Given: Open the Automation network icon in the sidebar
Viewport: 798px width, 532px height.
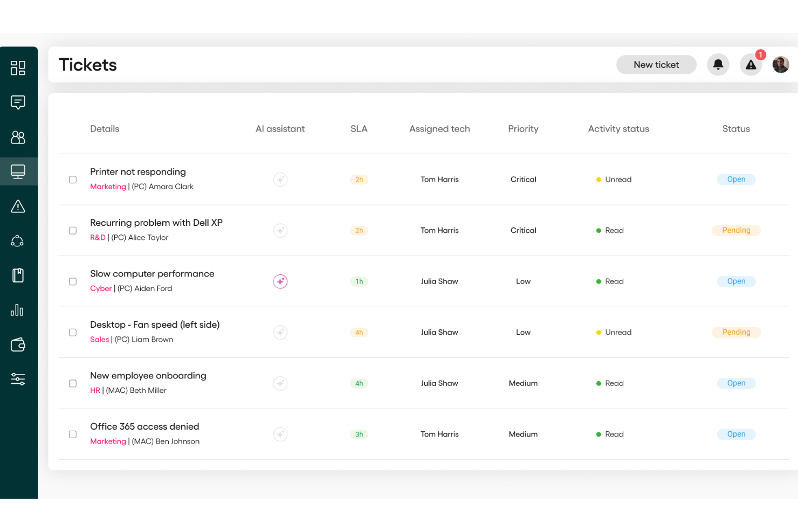Looking at the screenshot, I should (x=18, y=241).
